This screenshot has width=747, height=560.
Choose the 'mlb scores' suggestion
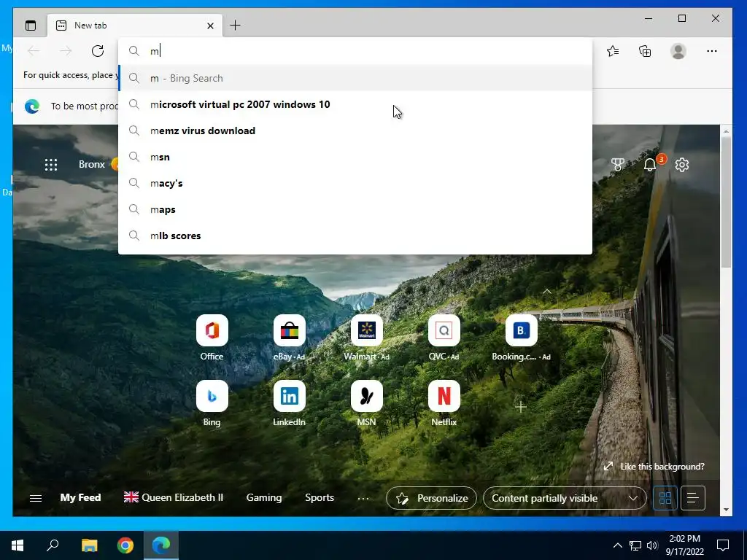click(x=355, y=236)
